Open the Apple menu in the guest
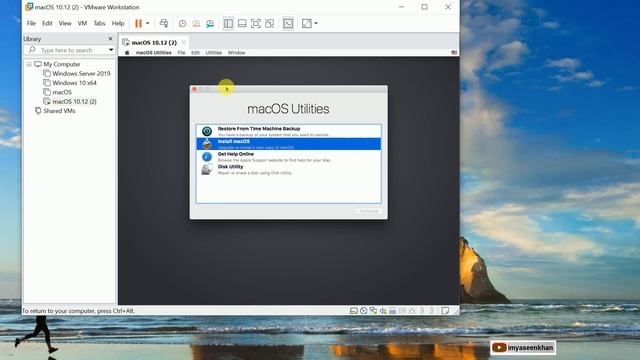Image resolution: width=640 pixels, height=360 pixels. 127,52
